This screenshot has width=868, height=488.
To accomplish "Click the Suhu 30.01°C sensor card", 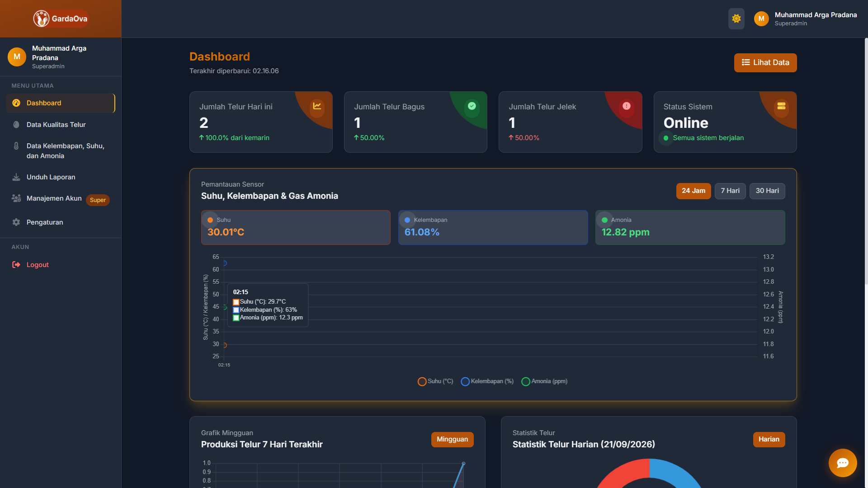I will point(296,227).
